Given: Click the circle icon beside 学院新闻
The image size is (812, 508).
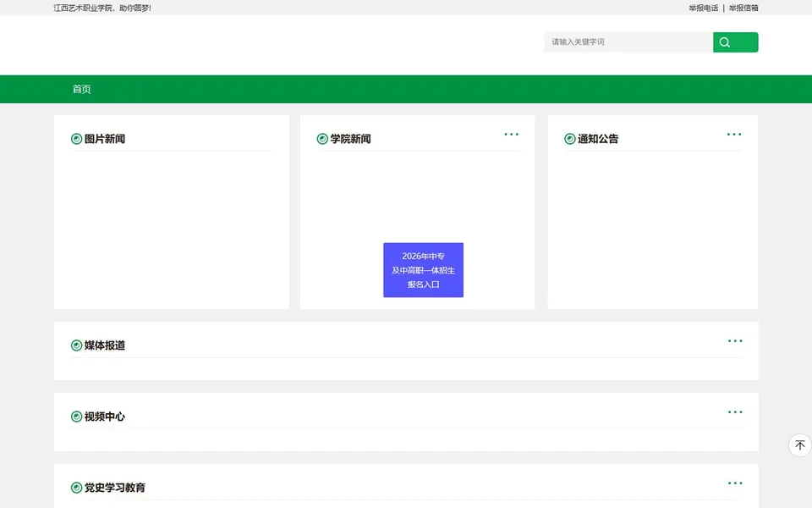Looking at the screenshot, I should pyautogui.click(x=322, y=139).
